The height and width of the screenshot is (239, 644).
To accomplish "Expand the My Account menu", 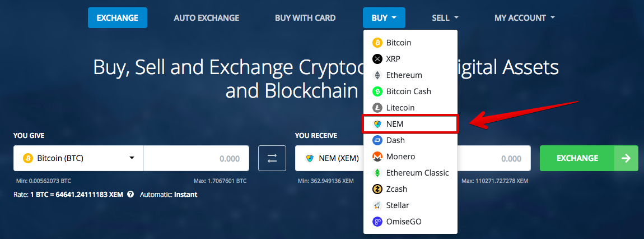I will click(x=524, y=18).
